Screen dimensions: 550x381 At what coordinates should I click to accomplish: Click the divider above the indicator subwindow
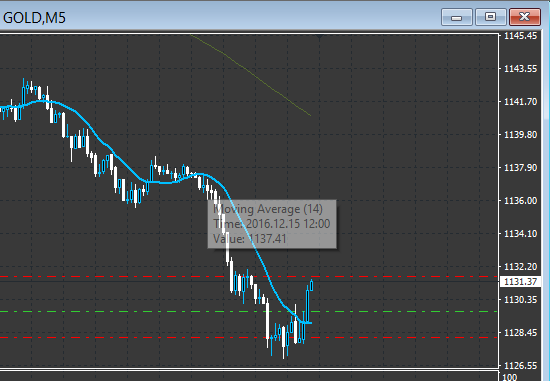tap(249, 369)
